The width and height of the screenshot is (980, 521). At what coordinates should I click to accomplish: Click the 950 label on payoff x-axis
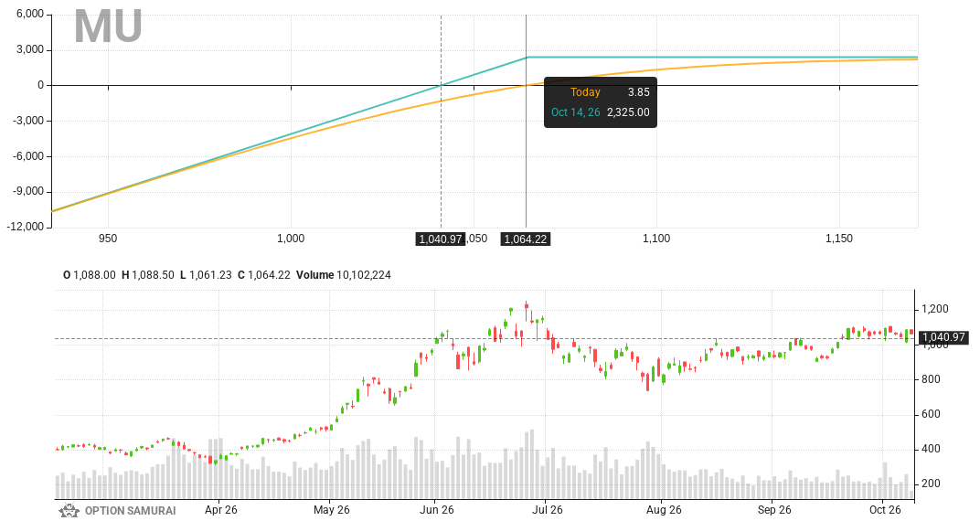pyautogui.click(x=108, y=238)
